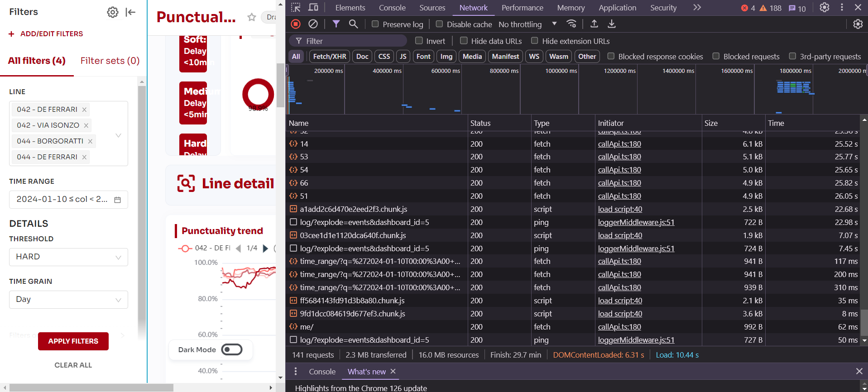Go to previous legend page arrow
This screenshot has height=392, width=868.
[238, 248]
